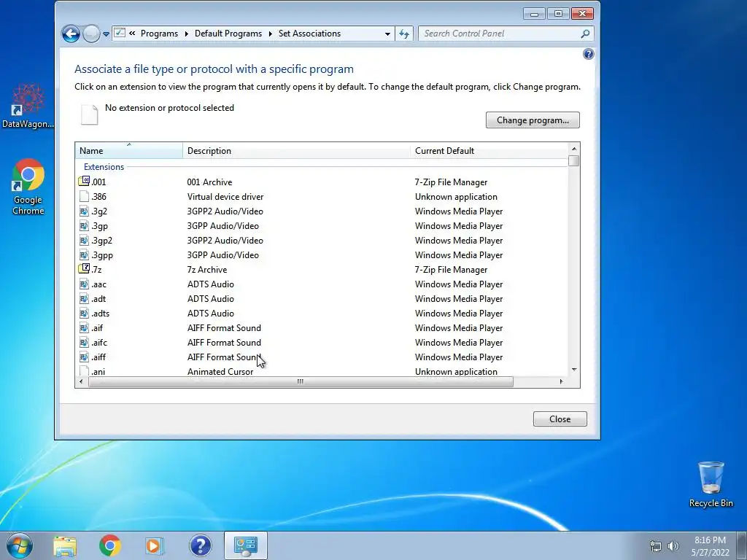The image size is (747, 560).
Task: Maximize the Set Associations window
Action: (x=558, y=14)
